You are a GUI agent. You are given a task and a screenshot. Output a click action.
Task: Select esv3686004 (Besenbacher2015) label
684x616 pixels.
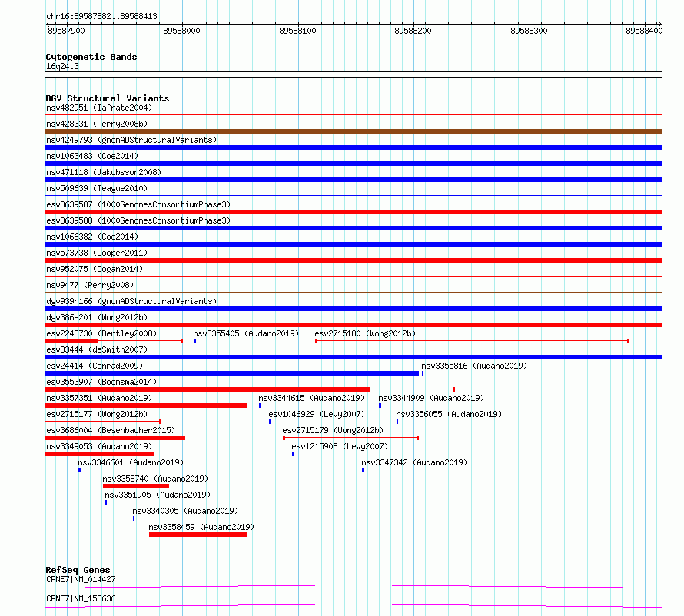click(x=111, y=430)
